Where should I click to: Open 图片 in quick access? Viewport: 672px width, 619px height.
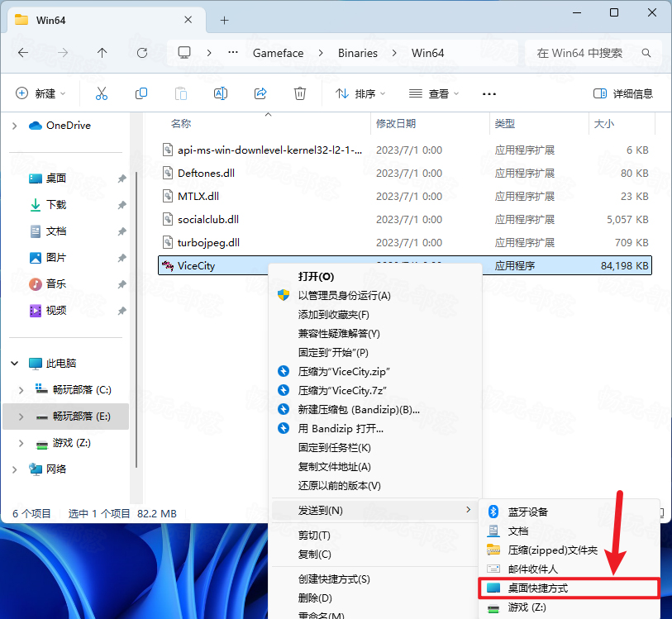pos(48,258)
